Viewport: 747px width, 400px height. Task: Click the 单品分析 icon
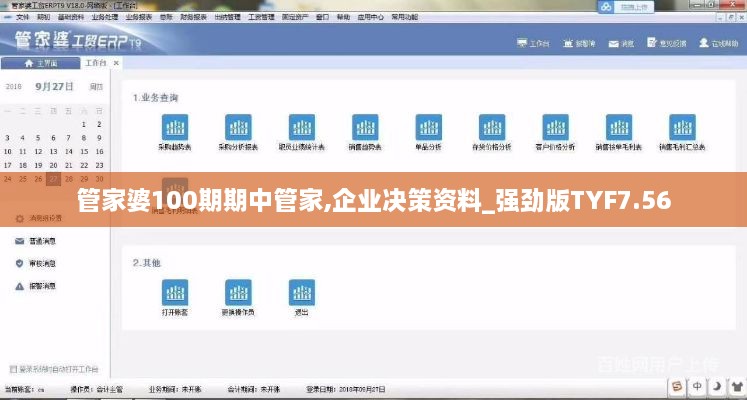(428, 127)
